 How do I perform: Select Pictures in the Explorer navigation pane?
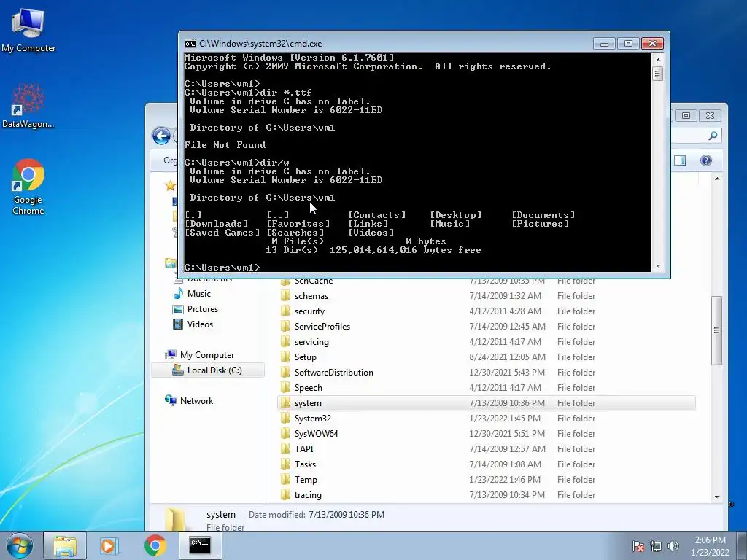[x=203, y=309]
